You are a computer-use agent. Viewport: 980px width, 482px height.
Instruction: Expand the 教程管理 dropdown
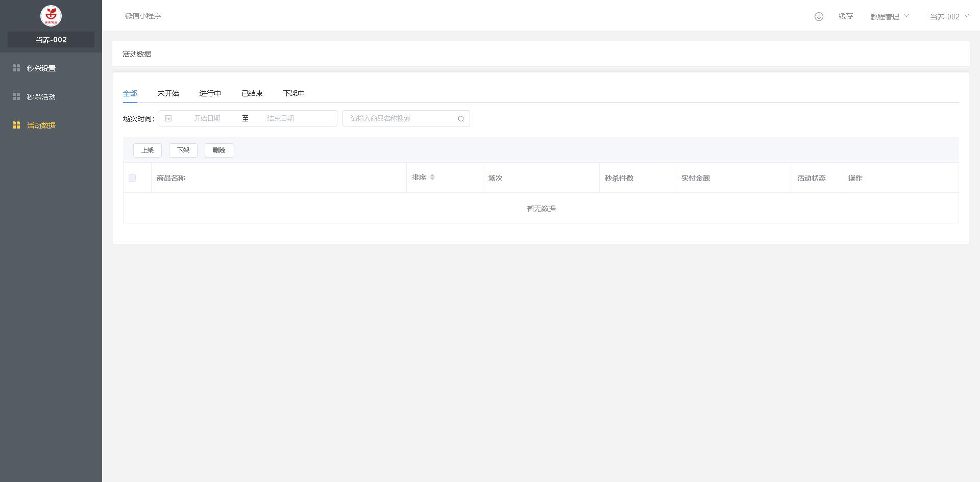(890, 17)
